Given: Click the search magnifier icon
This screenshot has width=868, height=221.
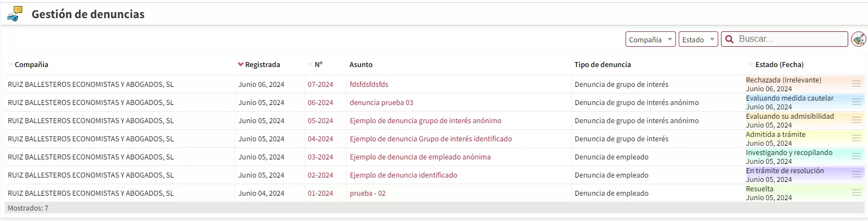Looking at the screenshot, I should (729, 39).
